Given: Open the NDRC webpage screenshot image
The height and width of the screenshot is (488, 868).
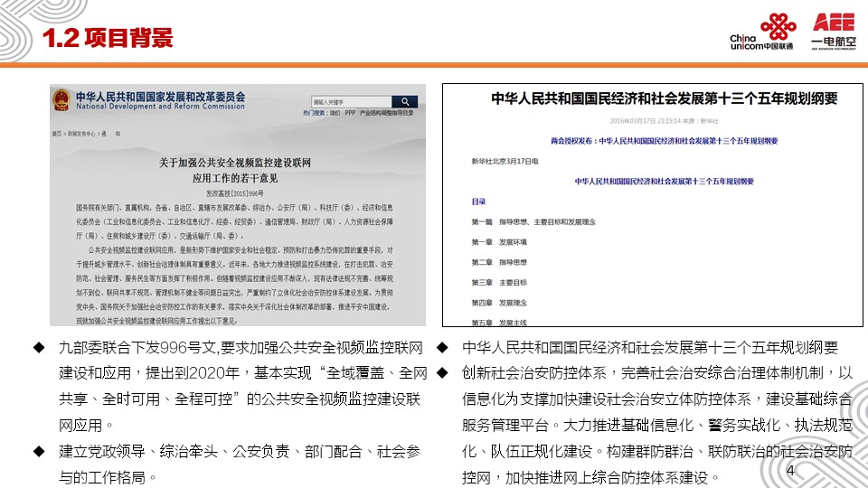Looking at the screenshot, I should (238, 205).
